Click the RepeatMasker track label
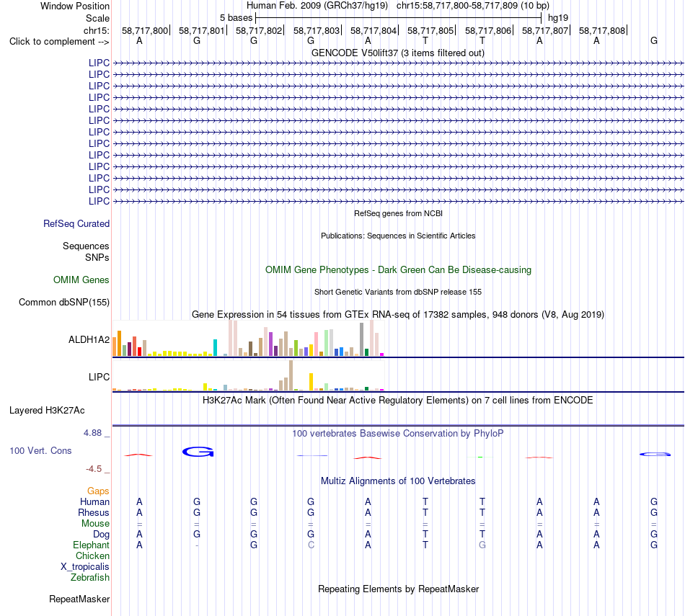Image resolution: width=685 pixels, height=616 pixels. [x=79, y=599]
